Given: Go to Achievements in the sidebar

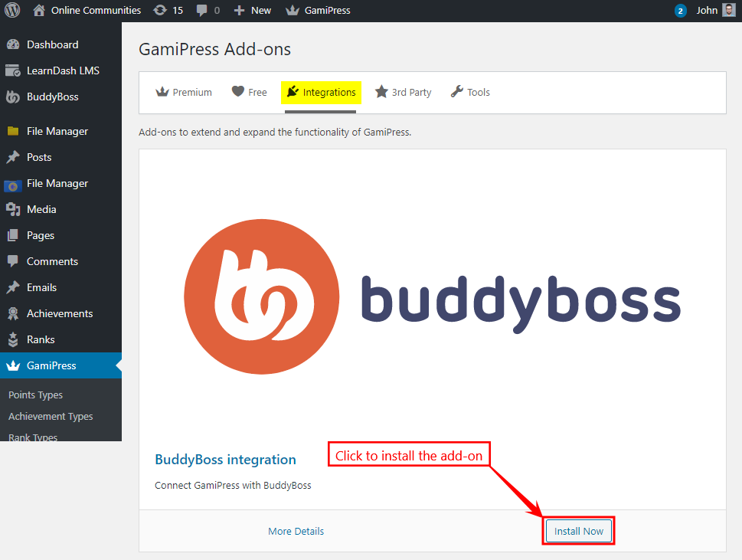Looking at the screenshot, I should [x=59, y=313].
